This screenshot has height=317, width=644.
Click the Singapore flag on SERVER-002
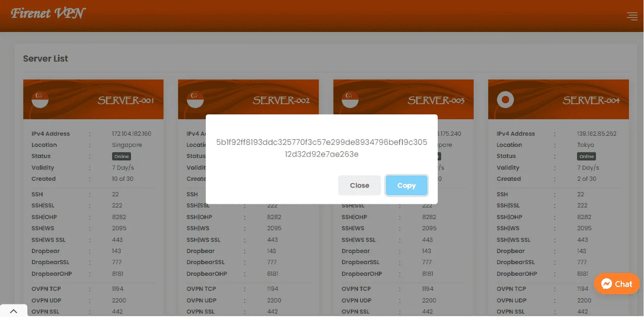pos(195,99)
